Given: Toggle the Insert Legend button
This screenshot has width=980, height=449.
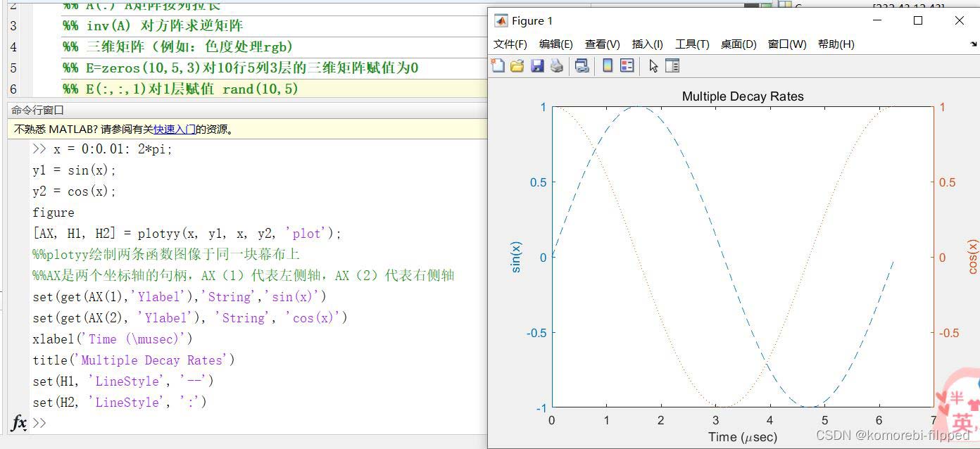Looking at the screenshot, I should pyautogui.click(x=627, y=66).
